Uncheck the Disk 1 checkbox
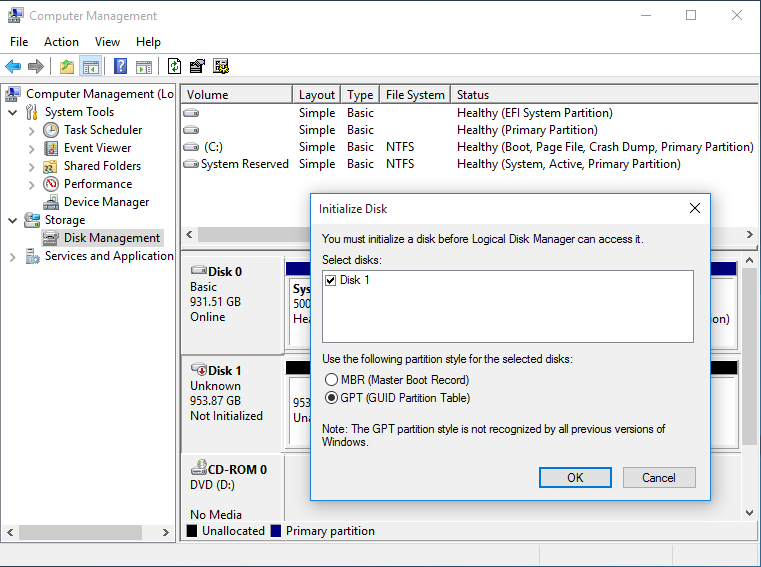Screen dimensions: 761x567 tap(331, 280)
